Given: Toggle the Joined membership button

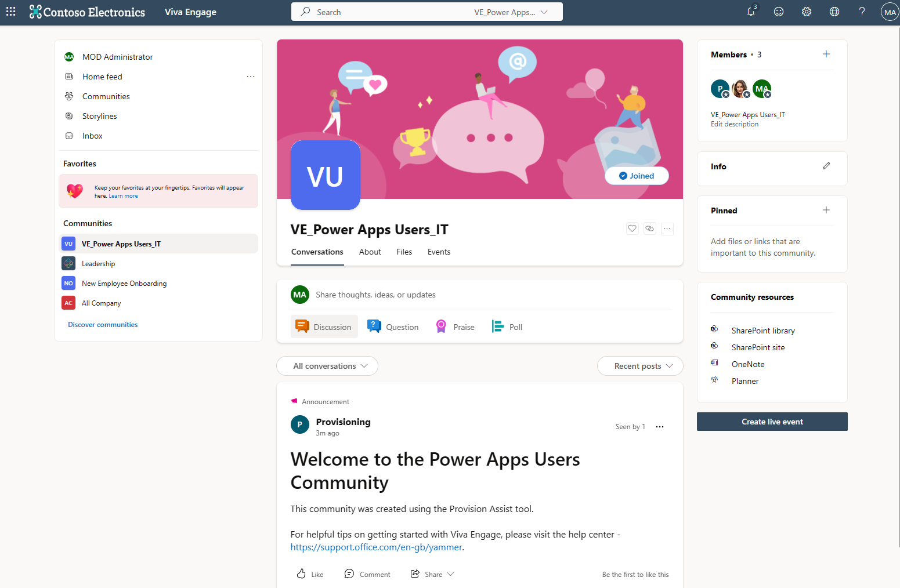Looking at the screenshot, I should pos(637,176).
